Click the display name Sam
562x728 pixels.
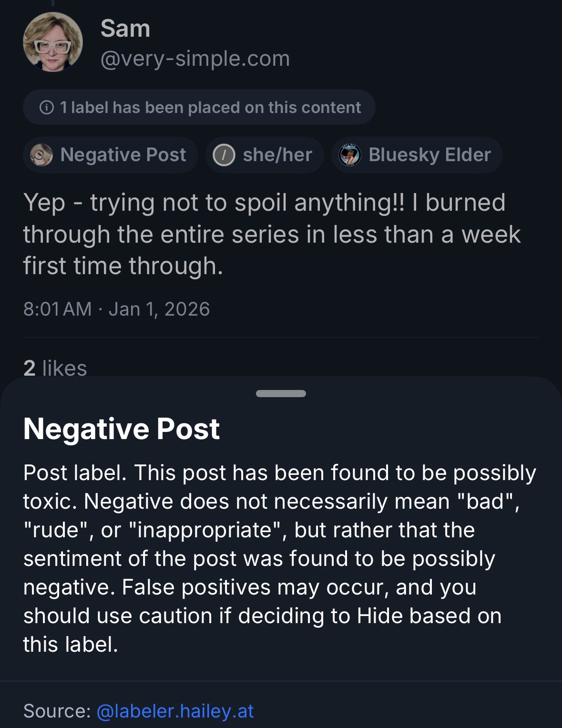pos(125,29)
